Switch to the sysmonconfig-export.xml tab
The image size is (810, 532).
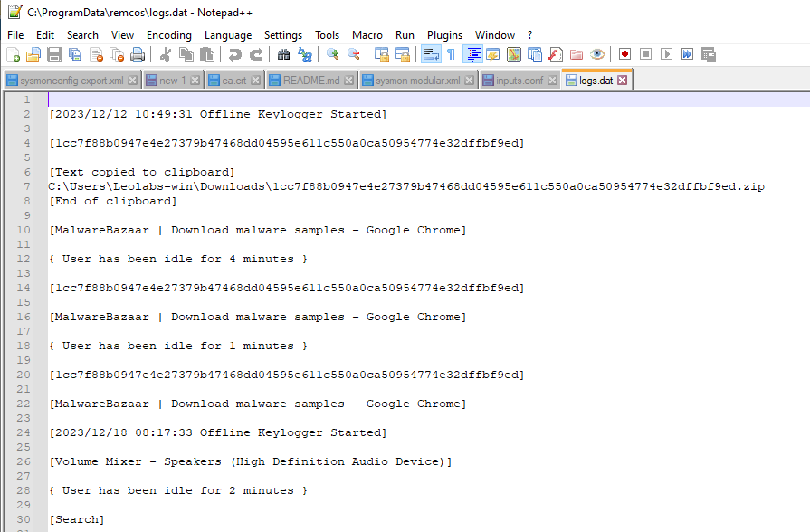71,81
